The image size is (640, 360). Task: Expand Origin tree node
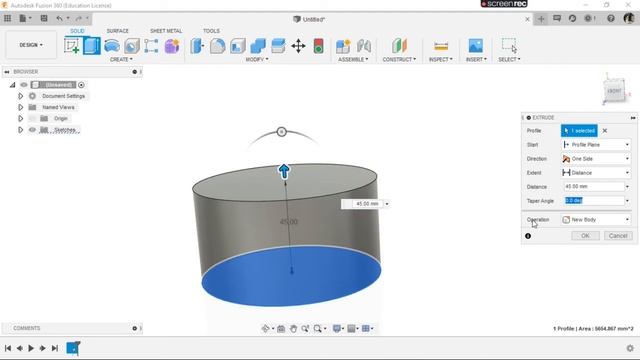point(20,118)
